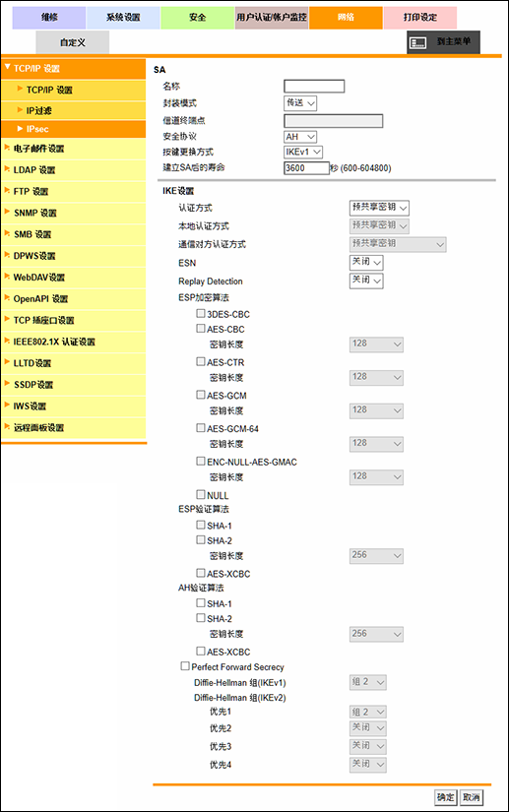Check SHA-1 under ESP验证算法
Viewport: 509px width, 812px height.
[x=201, y=525]
